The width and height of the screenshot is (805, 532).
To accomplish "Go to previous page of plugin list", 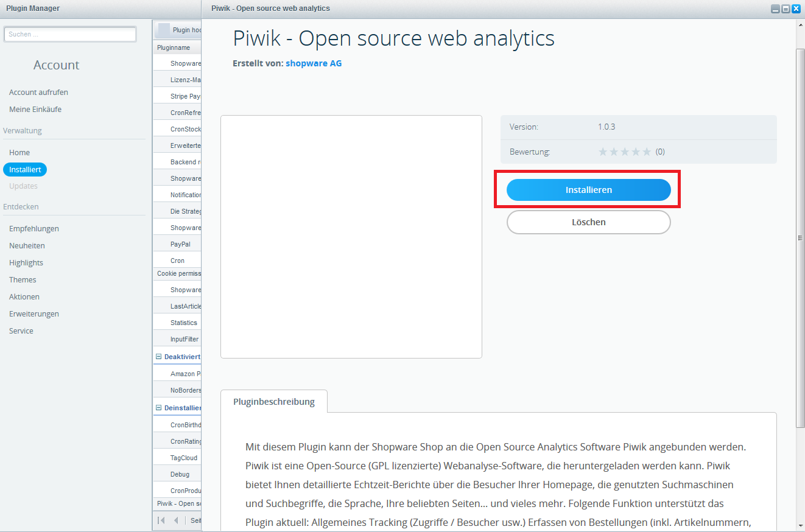I will click(x=176, y=520).
